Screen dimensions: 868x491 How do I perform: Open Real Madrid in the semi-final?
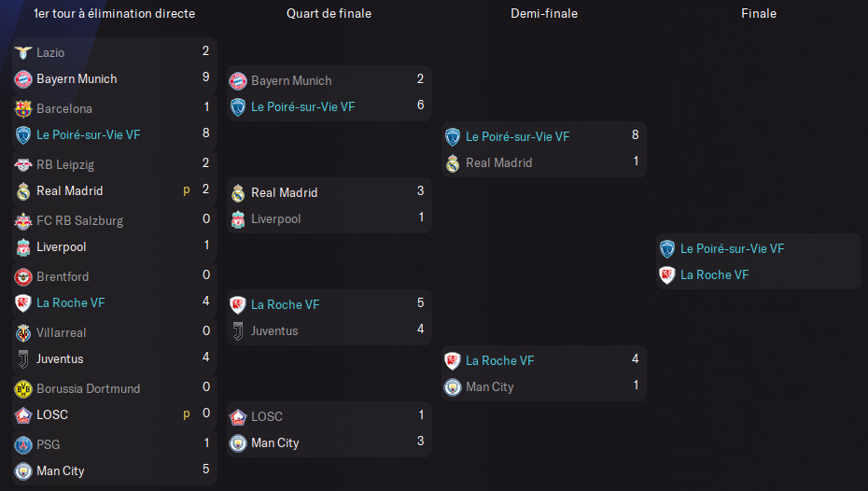498,163
